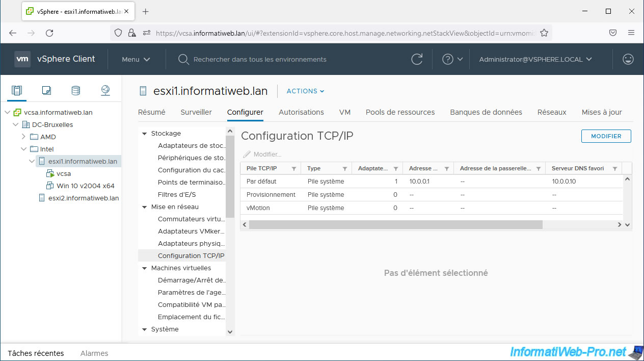Click the pencil Modifier... toolbar item

click(x=262, y=154)
